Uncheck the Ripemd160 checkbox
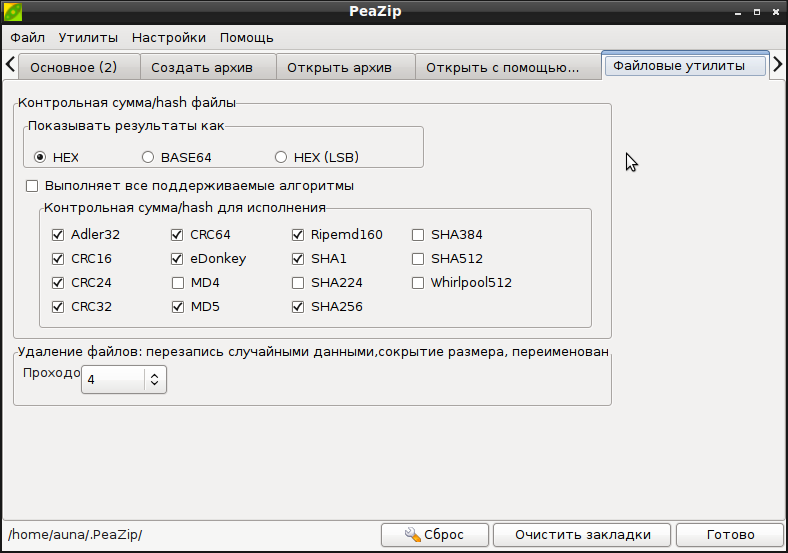 (298, 235)
